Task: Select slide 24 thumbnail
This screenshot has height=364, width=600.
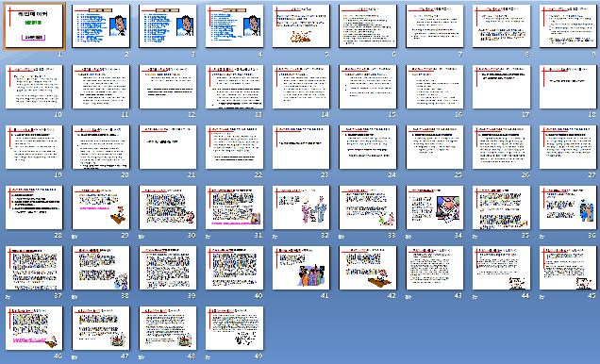Action: pos(368,147)
